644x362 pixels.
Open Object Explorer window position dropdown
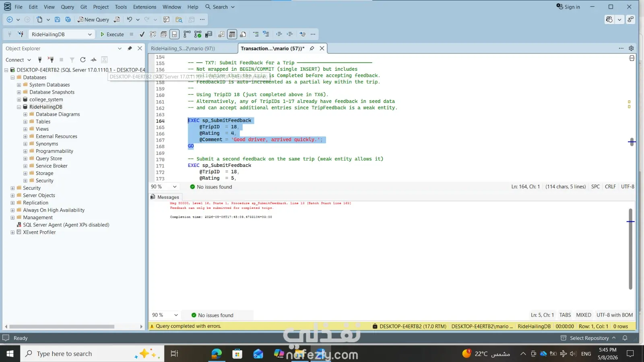tap(120, 48)
